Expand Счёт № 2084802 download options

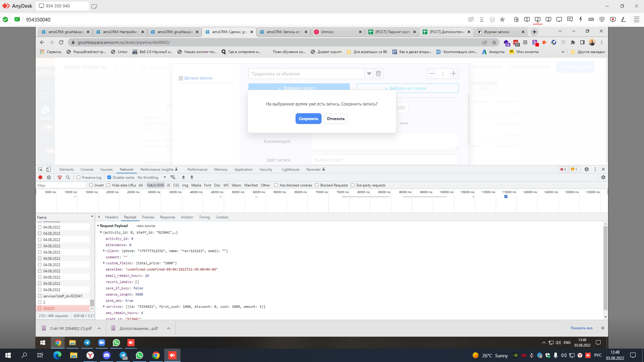tap(99, 328)
